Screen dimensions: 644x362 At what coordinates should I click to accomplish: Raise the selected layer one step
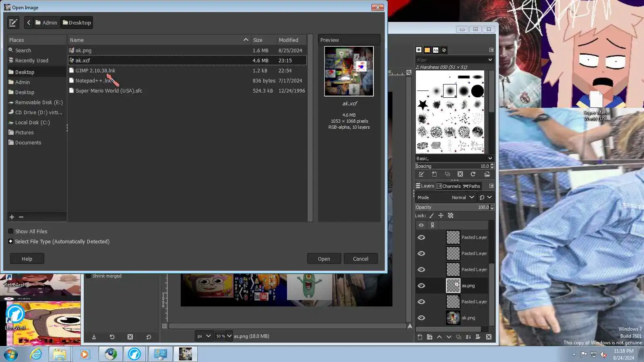point(439,337)
